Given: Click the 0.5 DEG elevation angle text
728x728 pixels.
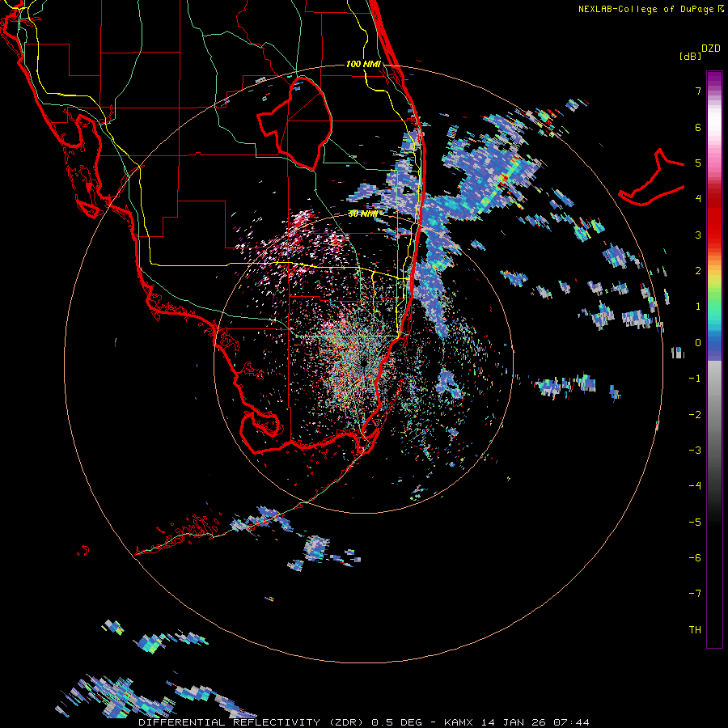Looking at the screenshot, I should (x=396, y=722).
